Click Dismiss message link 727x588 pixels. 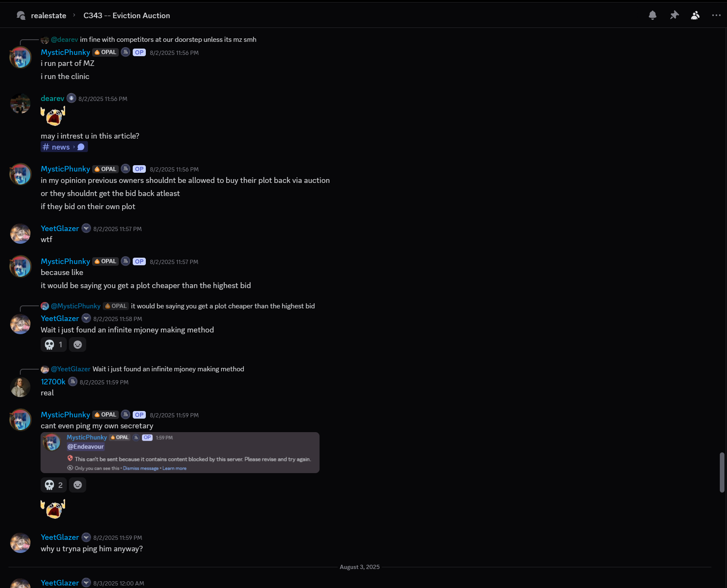[140, 468]
